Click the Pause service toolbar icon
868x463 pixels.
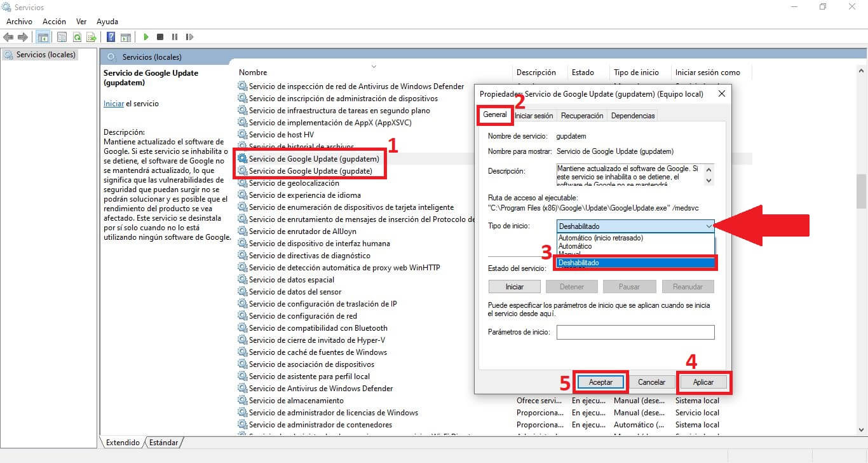click(175, 37)
